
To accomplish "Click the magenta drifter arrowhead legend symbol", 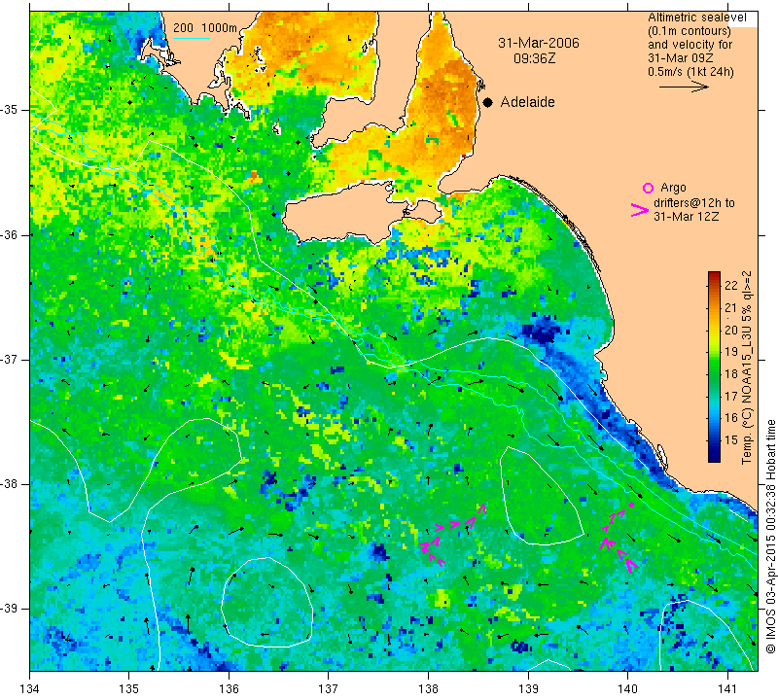I will coord(640,210).
